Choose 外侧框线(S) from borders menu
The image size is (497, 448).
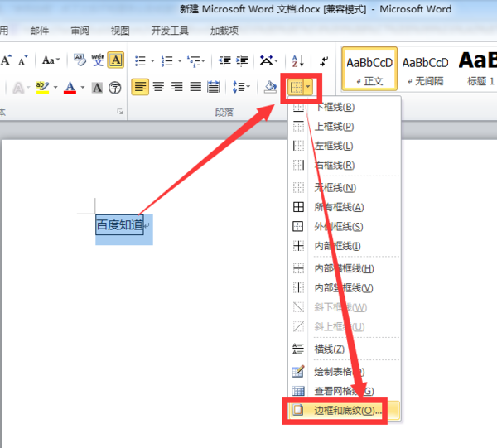click(345, 227)
